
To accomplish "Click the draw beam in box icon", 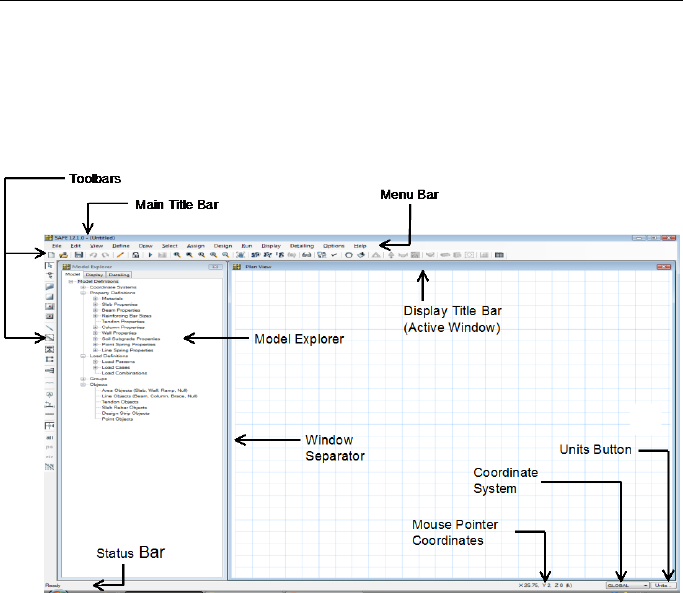I will pyautogui.click(x=50, y=338).
